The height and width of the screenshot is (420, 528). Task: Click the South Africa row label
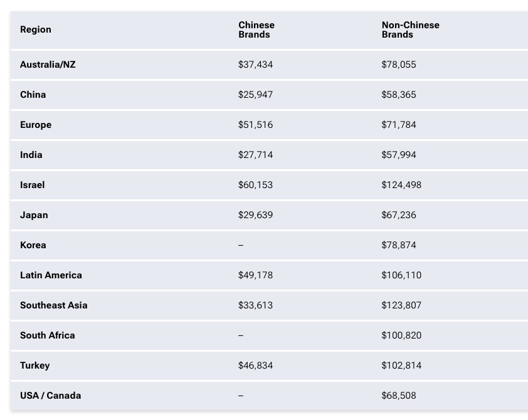(x=48, y=335)
